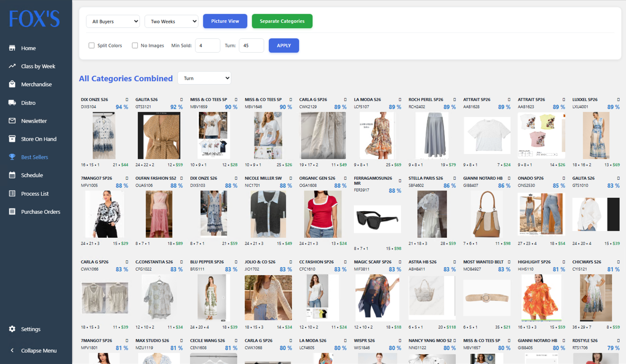Click the HIH5110 orange dress image

coord(541,298)
